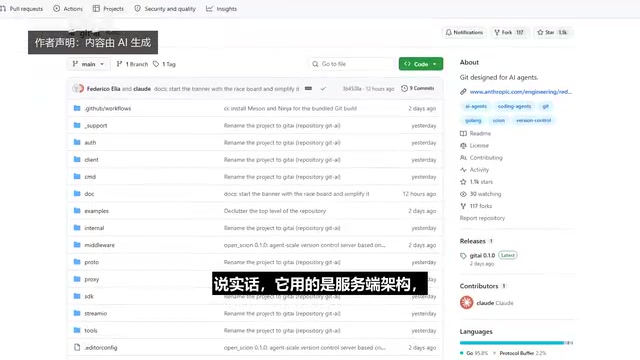Viewport: 640px width, 360px height.
Task: Open 'ci: install Meson and Ninja' commit
Action: click(290, 109)
